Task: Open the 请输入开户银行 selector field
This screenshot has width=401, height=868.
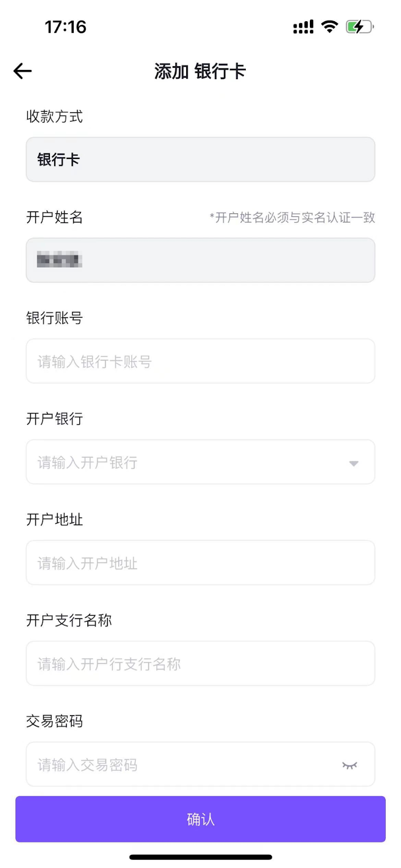Action: click(184, 462)
